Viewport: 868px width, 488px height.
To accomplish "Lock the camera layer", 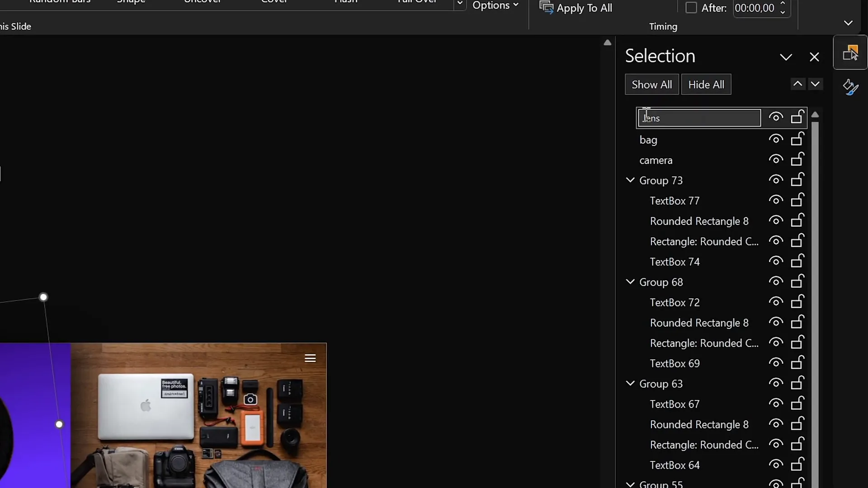I will (x=797, y=160).
